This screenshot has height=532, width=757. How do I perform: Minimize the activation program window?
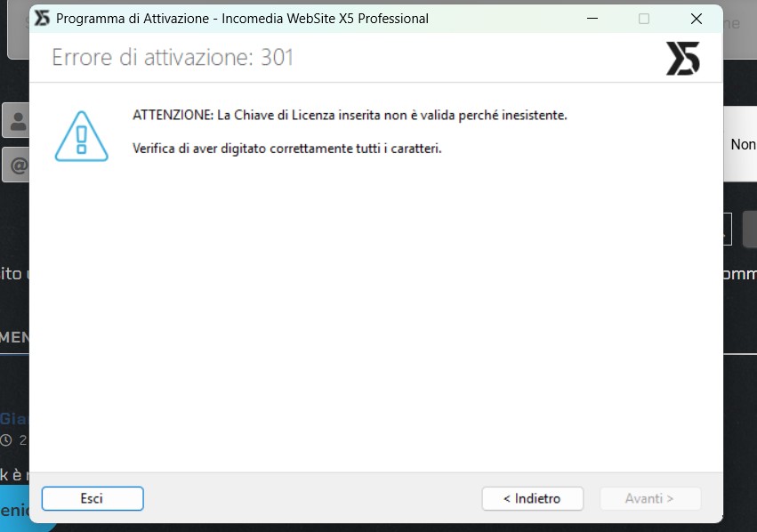[x=592, y=19]
